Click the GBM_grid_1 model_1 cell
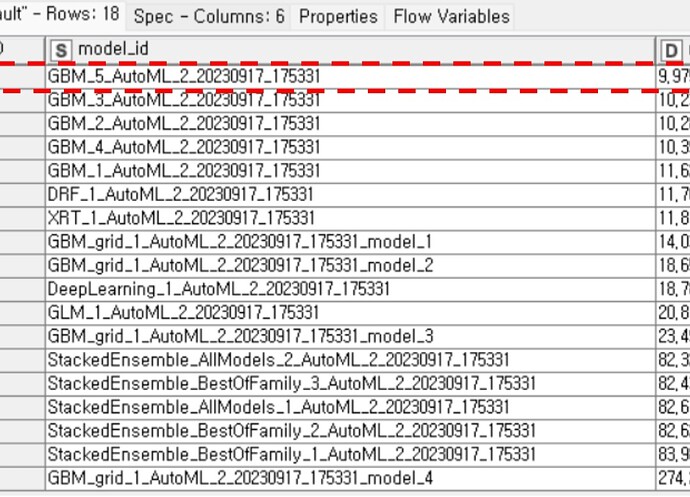Viewport: 690px width, 497px height. point(240,241)
